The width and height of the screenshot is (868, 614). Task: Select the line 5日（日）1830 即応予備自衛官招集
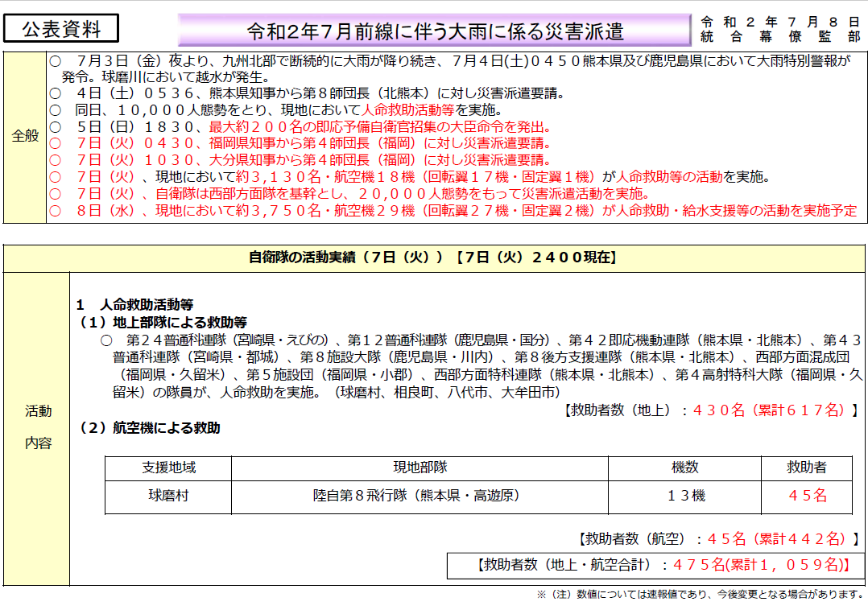(300, 127)
